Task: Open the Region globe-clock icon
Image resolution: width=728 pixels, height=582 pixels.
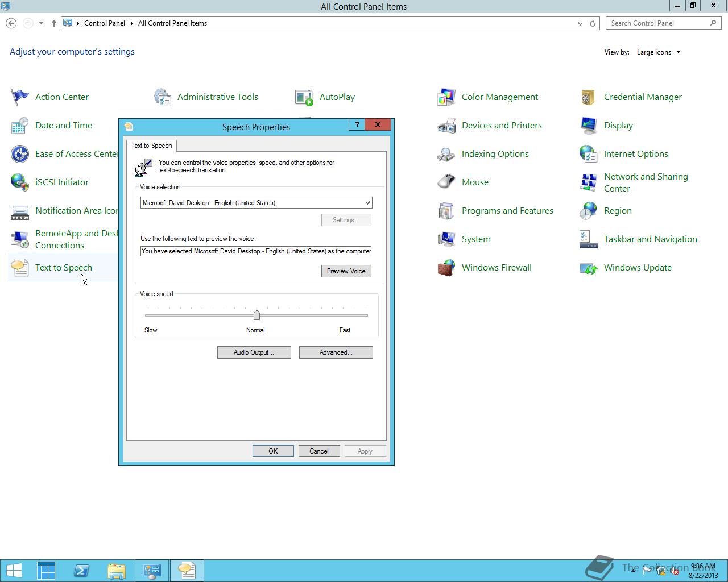Action: tap(589, 211)
